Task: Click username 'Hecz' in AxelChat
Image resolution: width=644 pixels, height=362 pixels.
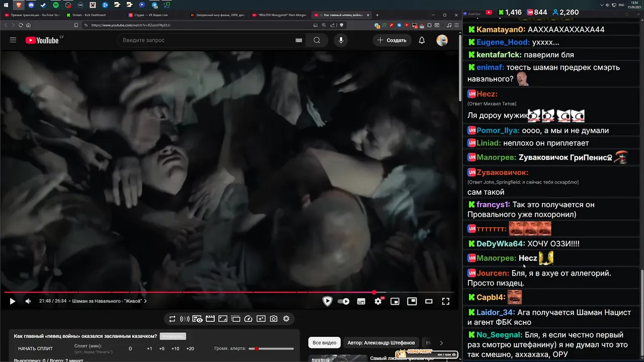Action: tap(487, 94)
